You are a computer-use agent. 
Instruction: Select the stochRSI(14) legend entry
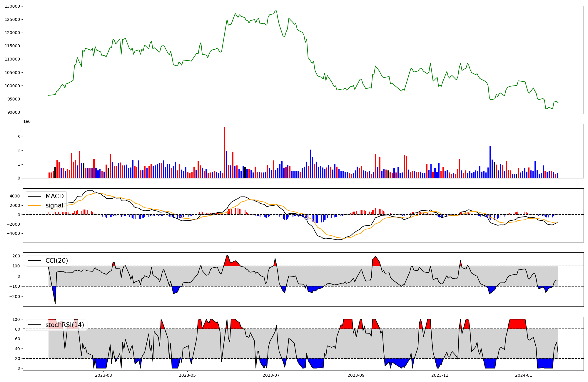(64, 325)
